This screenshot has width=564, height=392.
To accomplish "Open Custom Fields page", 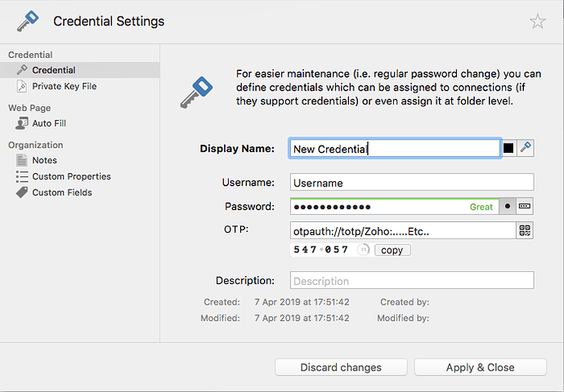I will pos(61,193).
